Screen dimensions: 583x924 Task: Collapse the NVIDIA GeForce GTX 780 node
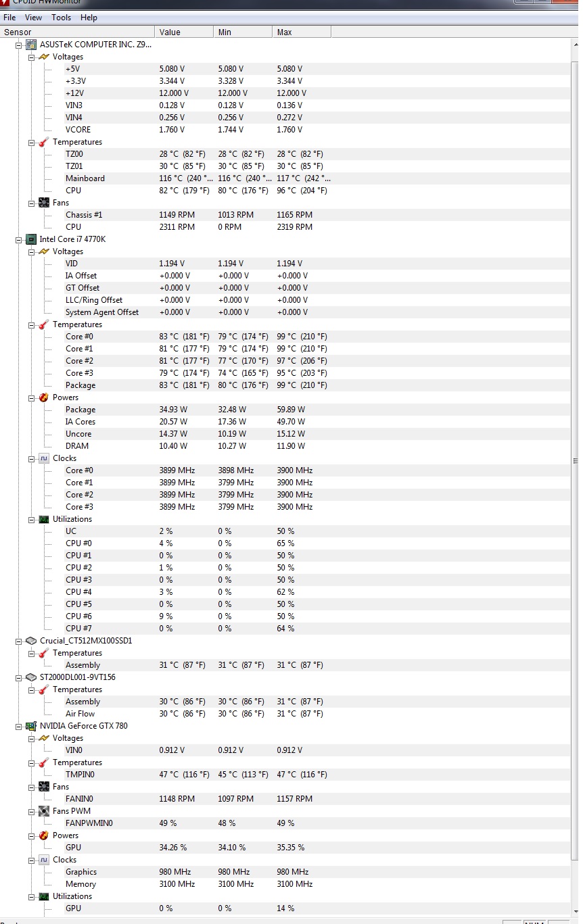click(x=19, y=726)
